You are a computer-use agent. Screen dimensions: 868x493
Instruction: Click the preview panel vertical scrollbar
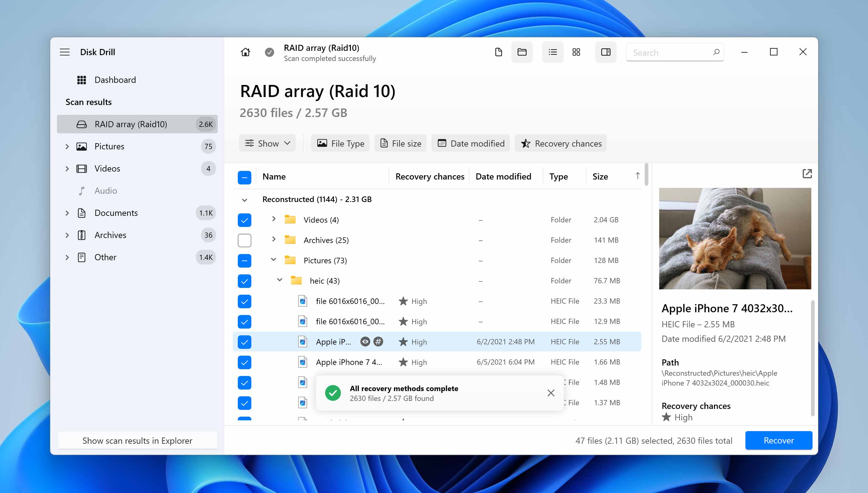813,358
